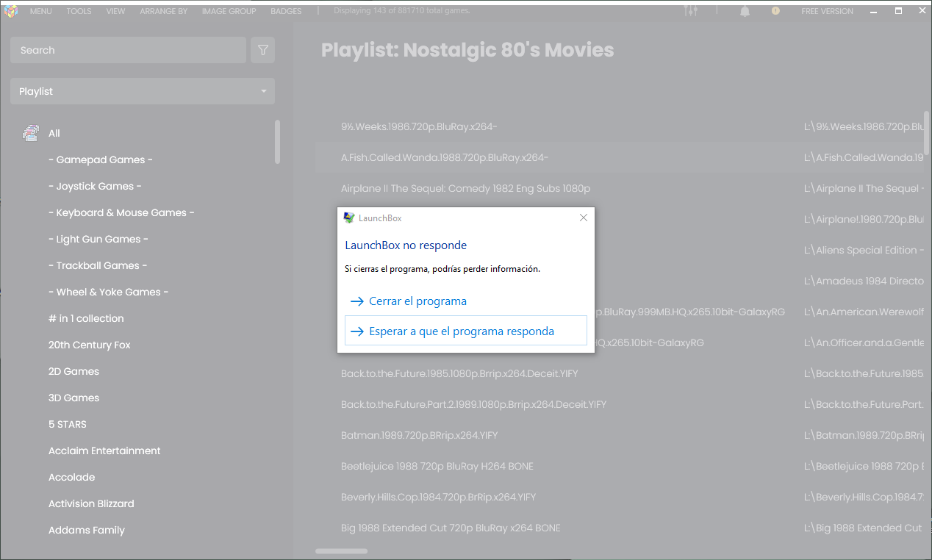This screenshot has height=560, width=932.
Task: Select 9½.Weeks.1986.720p.BluRay.x264- title
Action: (419, 126)
